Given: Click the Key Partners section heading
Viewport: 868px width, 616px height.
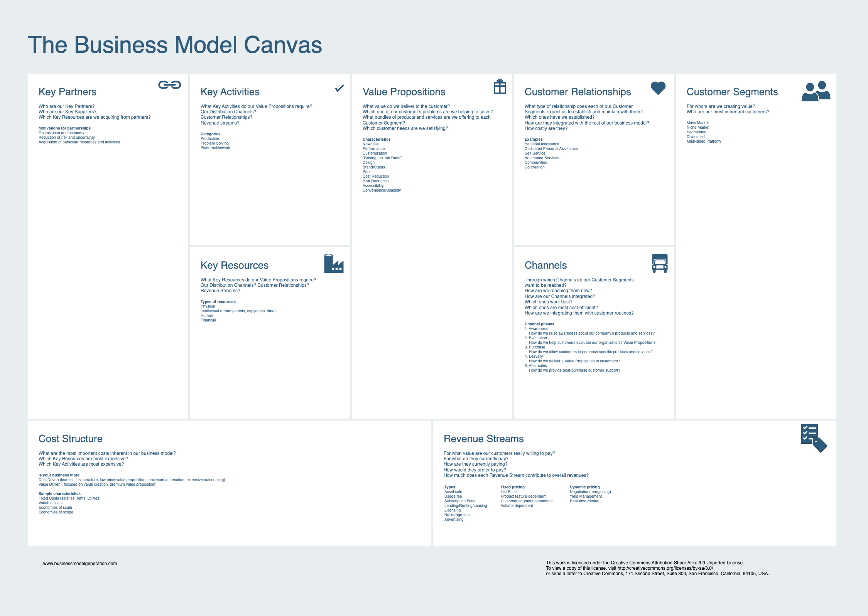Looking at the screenshot, I should pos(68,92).
